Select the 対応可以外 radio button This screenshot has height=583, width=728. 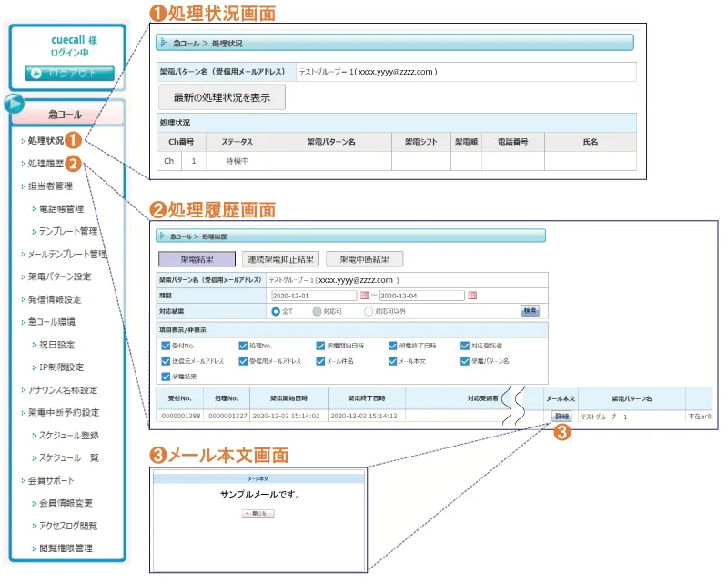[x=367, y=310]
